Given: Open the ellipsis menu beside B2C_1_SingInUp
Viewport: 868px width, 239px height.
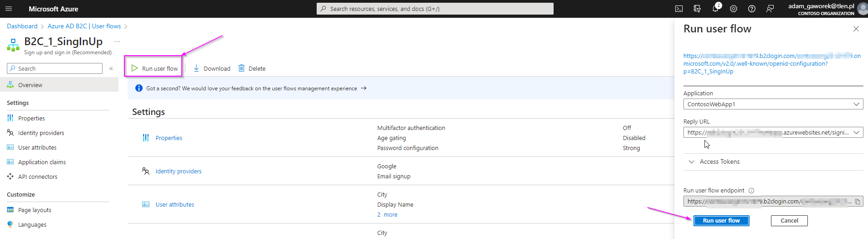Looking at the screenshot, I should coord(117,42).
